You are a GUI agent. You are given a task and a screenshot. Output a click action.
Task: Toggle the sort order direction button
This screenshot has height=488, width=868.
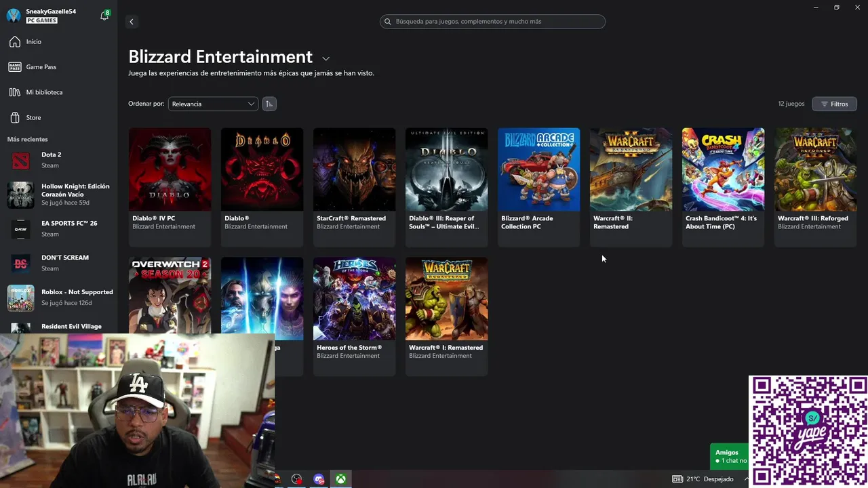(x=269, y=104)
